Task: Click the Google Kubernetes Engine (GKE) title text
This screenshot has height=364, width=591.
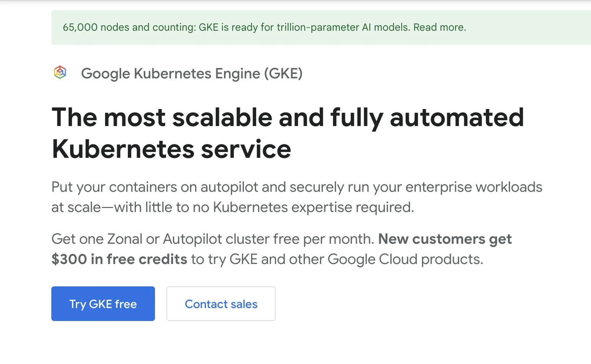Action: 192,74
